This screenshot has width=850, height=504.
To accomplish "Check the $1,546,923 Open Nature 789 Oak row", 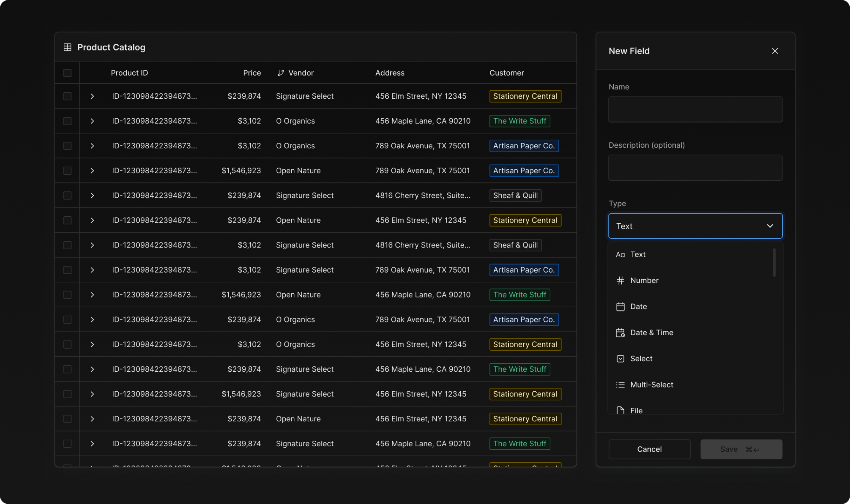I will pyautogui.click(x=68, y=171).
